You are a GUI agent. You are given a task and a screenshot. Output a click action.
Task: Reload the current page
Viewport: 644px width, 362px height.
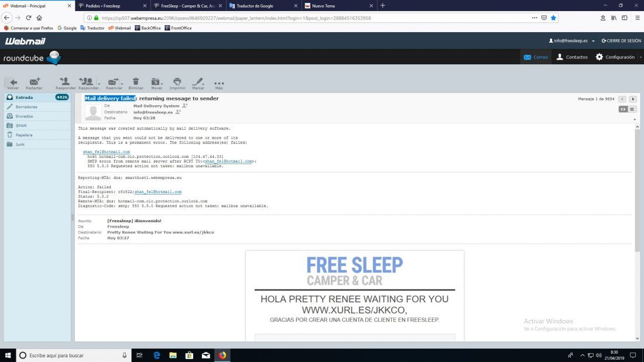pos(28,18)
